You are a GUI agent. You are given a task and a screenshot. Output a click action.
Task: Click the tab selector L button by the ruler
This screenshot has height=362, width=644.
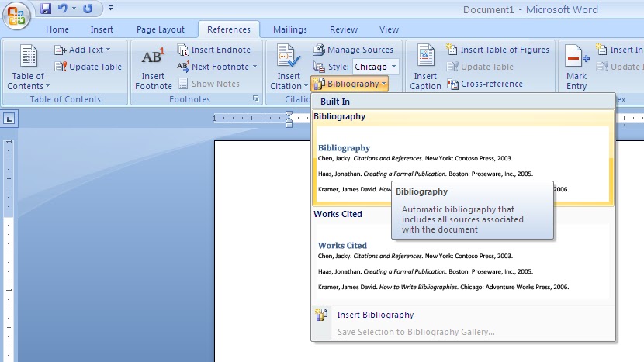point(9,119)
